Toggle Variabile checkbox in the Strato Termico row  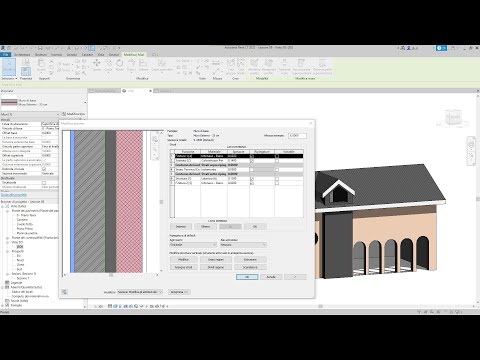point(277,170)
